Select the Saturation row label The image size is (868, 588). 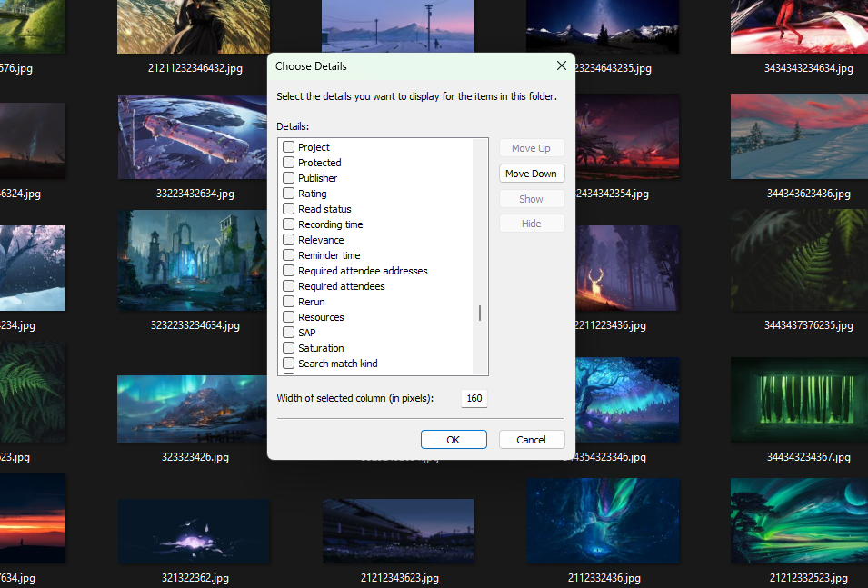pos(321,348)
